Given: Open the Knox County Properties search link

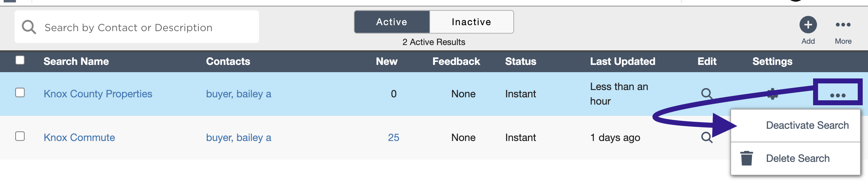Looking at the screenshot, I should (98, 94).
